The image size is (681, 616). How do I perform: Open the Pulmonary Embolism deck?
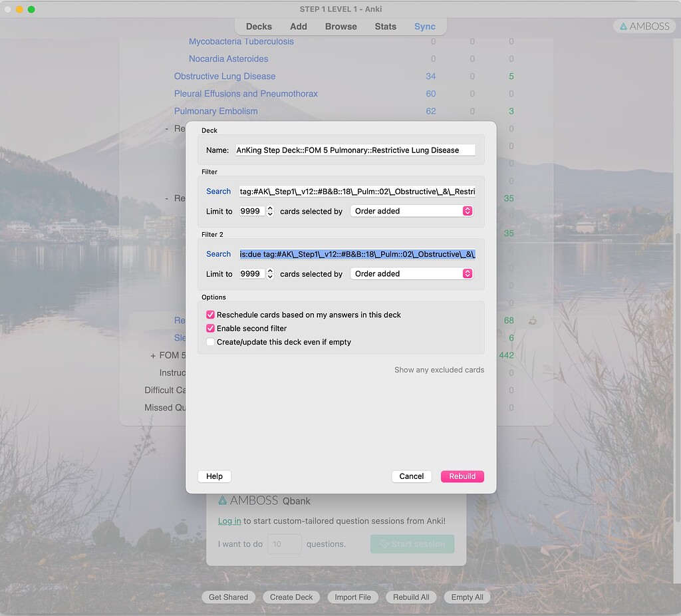pyautogui.click(x=215, y=111)
